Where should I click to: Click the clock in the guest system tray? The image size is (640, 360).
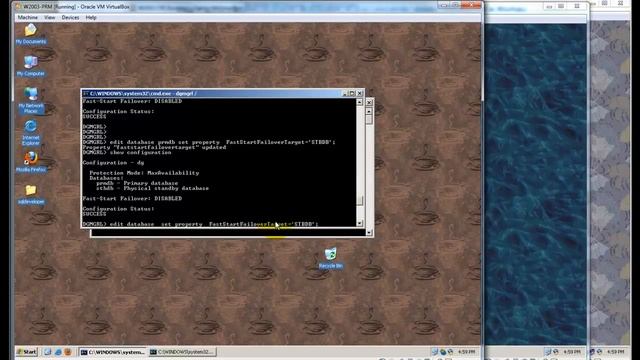[466, 352]
